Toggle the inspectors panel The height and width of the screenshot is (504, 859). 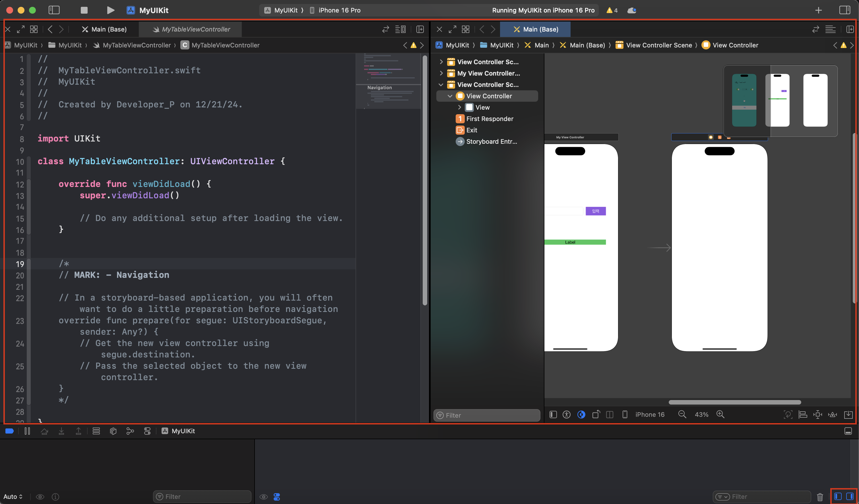click(x=844, y=10)
